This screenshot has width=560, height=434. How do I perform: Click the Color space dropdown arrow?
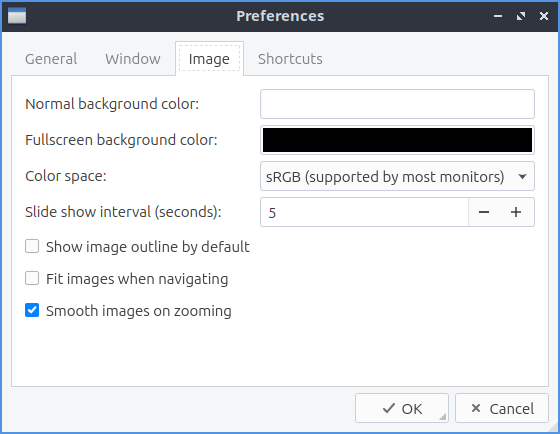click(522, 176)
